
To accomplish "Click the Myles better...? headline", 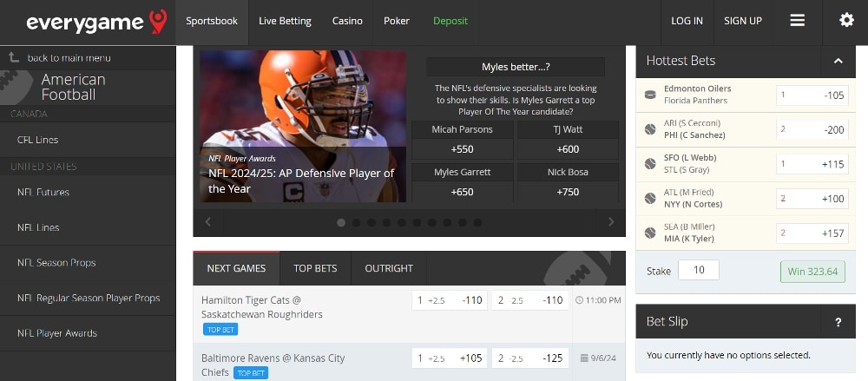I will click(516, 67).
